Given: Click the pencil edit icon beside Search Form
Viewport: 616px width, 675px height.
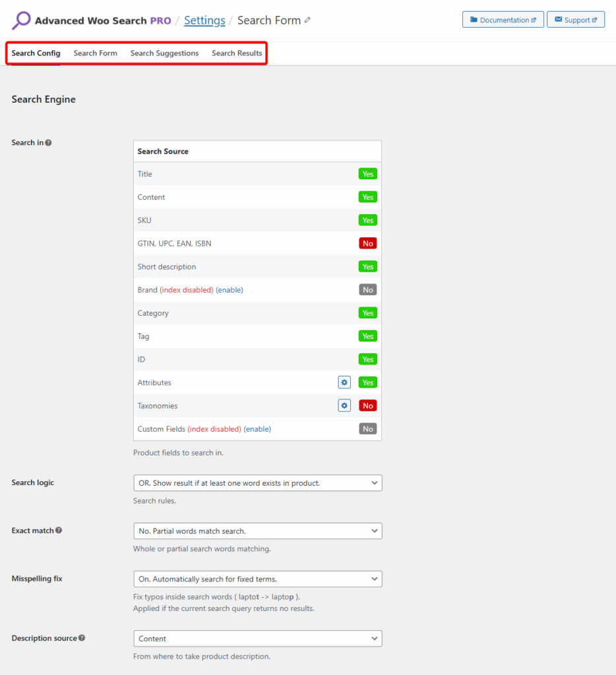Looking at the screenshot, I should coord(307,20).
